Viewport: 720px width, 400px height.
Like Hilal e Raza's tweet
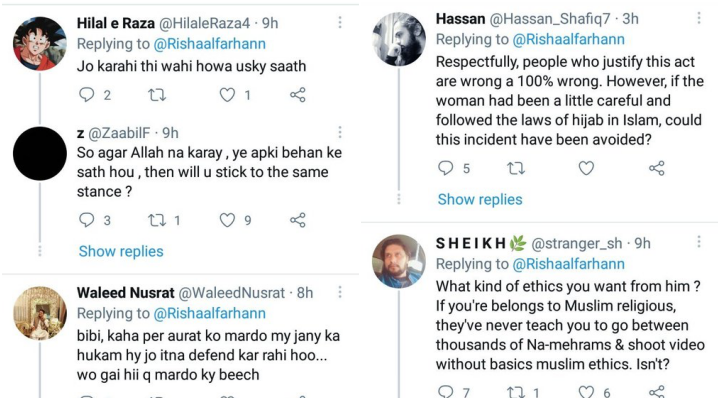tap(228, 96)
